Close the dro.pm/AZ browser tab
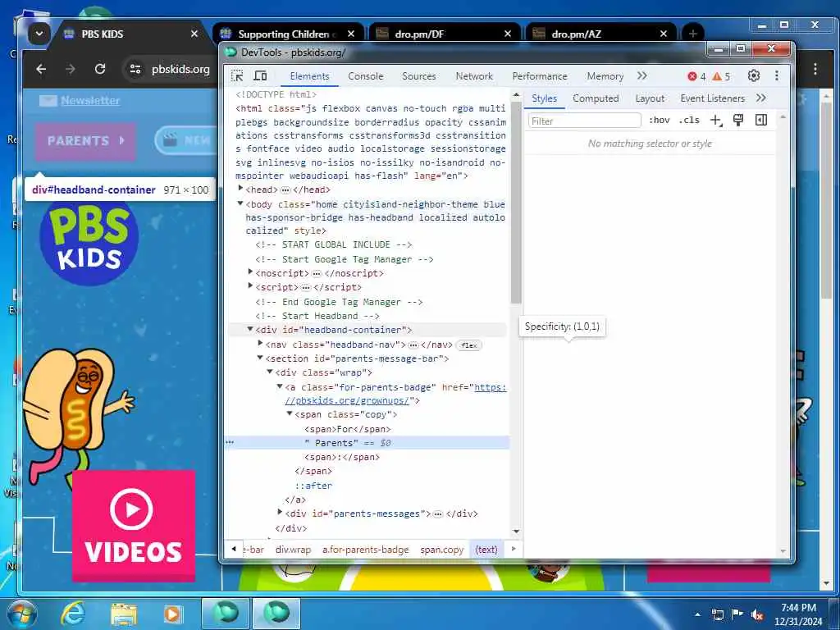The image size is (840, 630). point(663,34)
